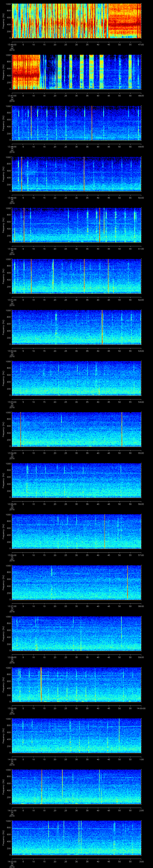Click the spectrogram panel starting at 13:49:00

click(x=77, y=174)
